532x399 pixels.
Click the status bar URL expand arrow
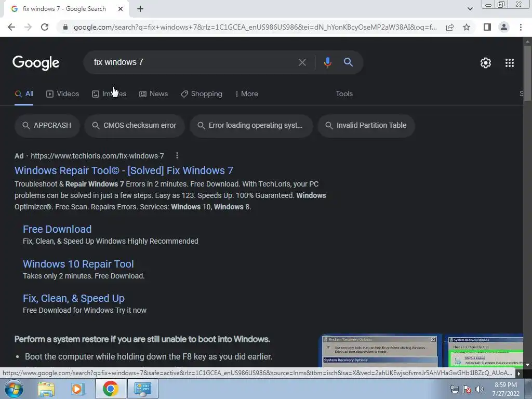tap(519, 374)
